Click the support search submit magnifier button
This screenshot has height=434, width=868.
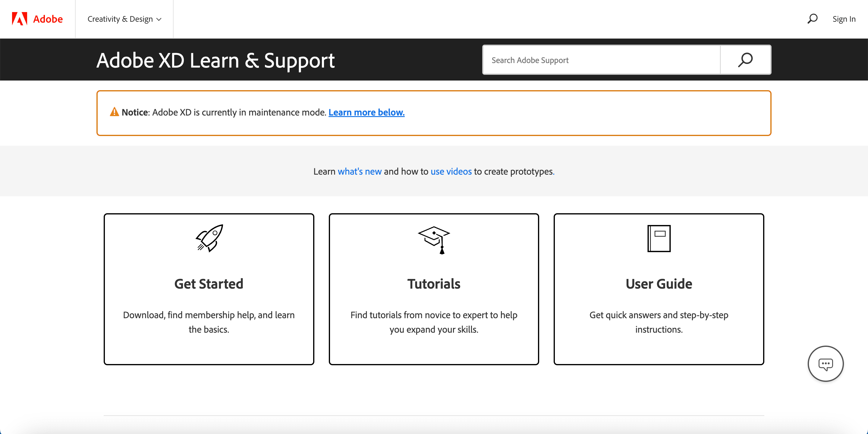coord(745,60)
